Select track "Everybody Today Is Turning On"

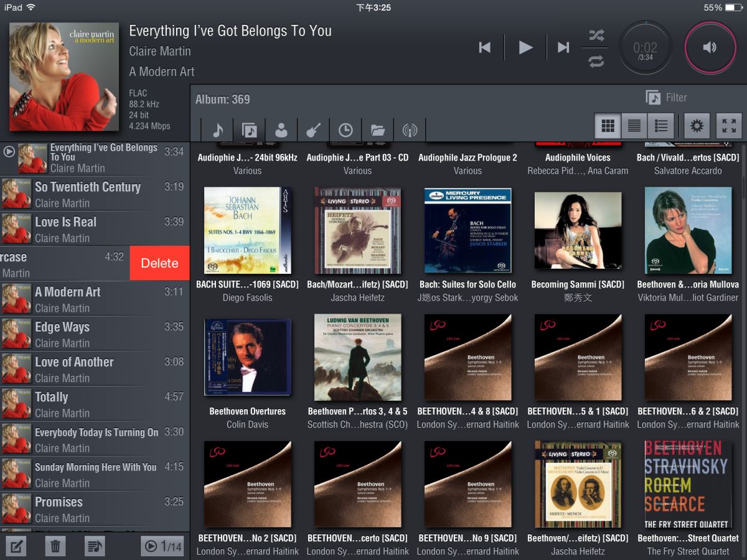click(95, 439)
